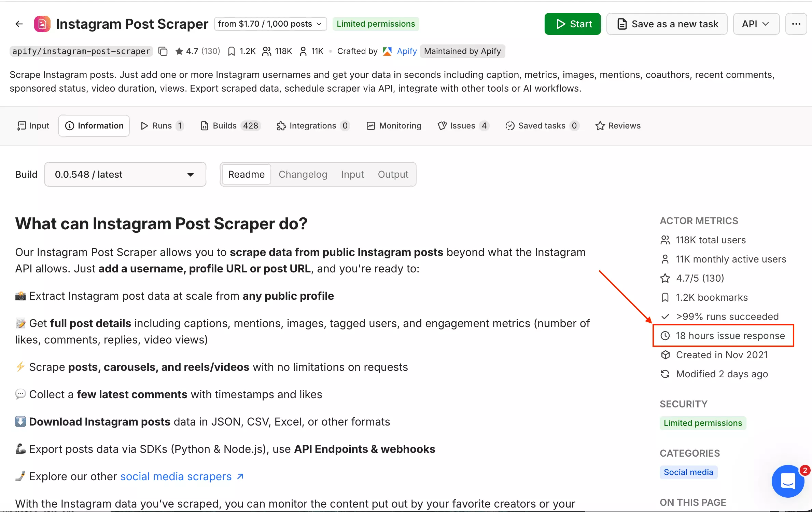
Task: Click the Modified 2 days ago text
Action: click(722, 374)
